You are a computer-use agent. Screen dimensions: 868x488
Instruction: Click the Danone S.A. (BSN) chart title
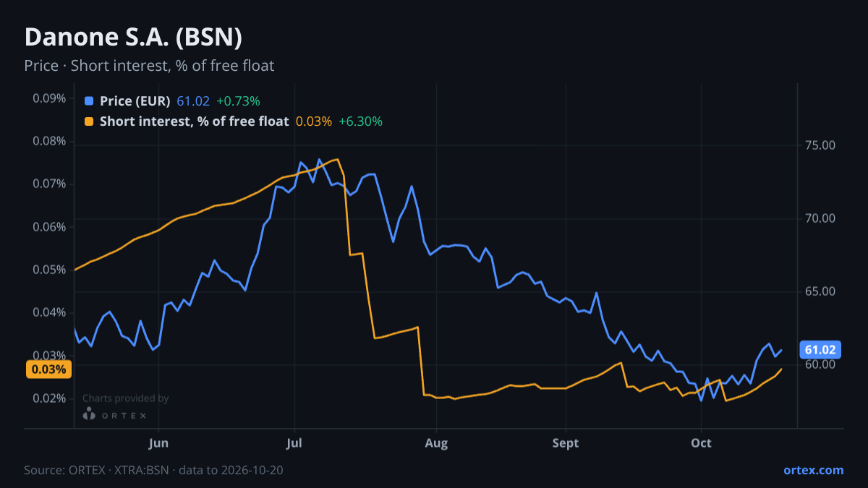click(x=133, y=37)
